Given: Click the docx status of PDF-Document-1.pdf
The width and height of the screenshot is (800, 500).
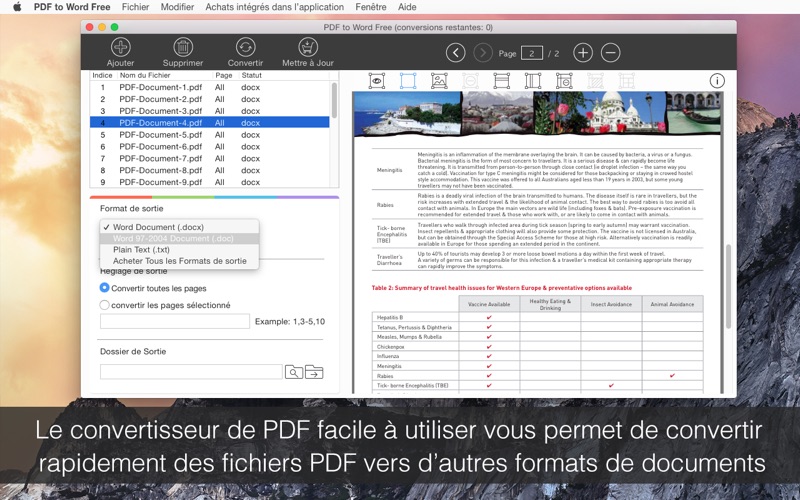Looking at the screenshot, I should pyautogui.click(x=251, y=87).
